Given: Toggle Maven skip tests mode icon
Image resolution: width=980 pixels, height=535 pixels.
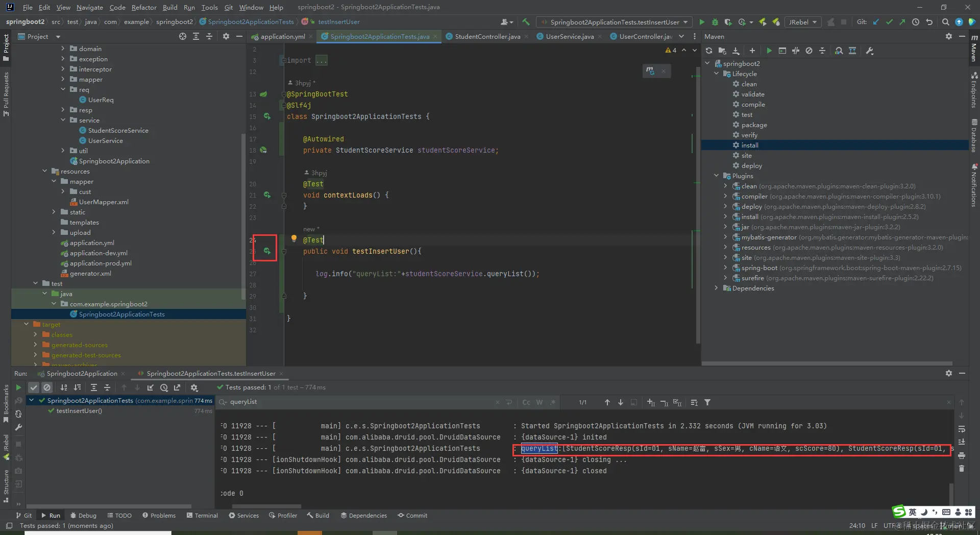Looking at the screenshot, I should pos(809,51).
